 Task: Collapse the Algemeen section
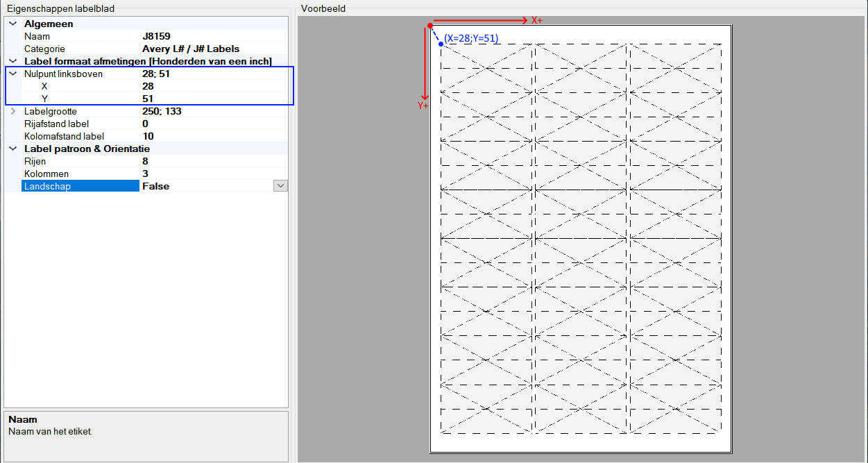(x=12, y=23)
